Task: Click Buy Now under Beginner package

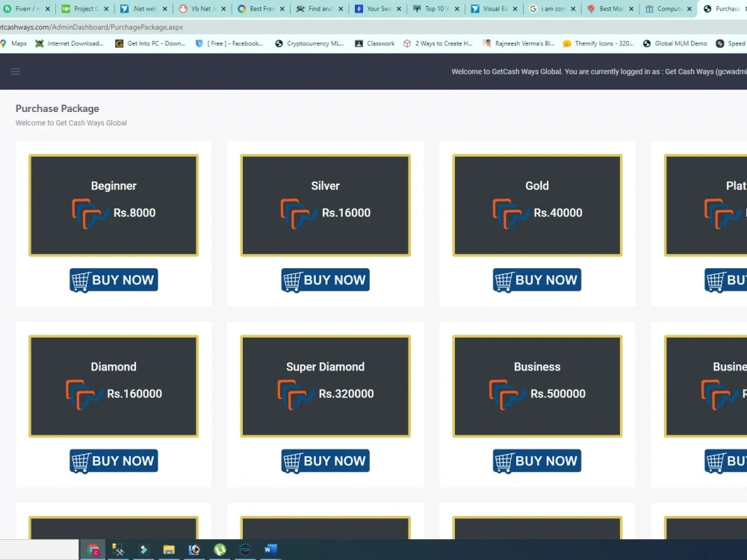Action: (x=114, y=280)
